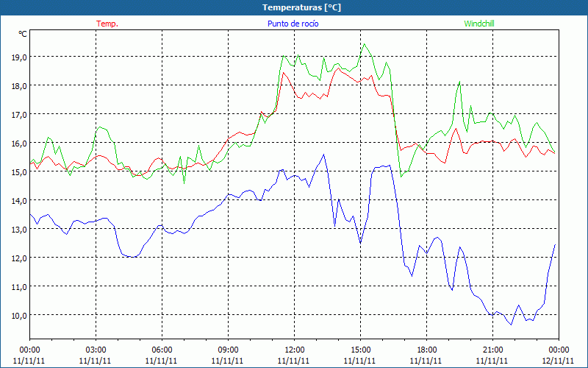The width and height of the screenshot is (588, 368).
Task: Click the red Temp. legend label
Action: pyautogui.click(x=107, y=24)
